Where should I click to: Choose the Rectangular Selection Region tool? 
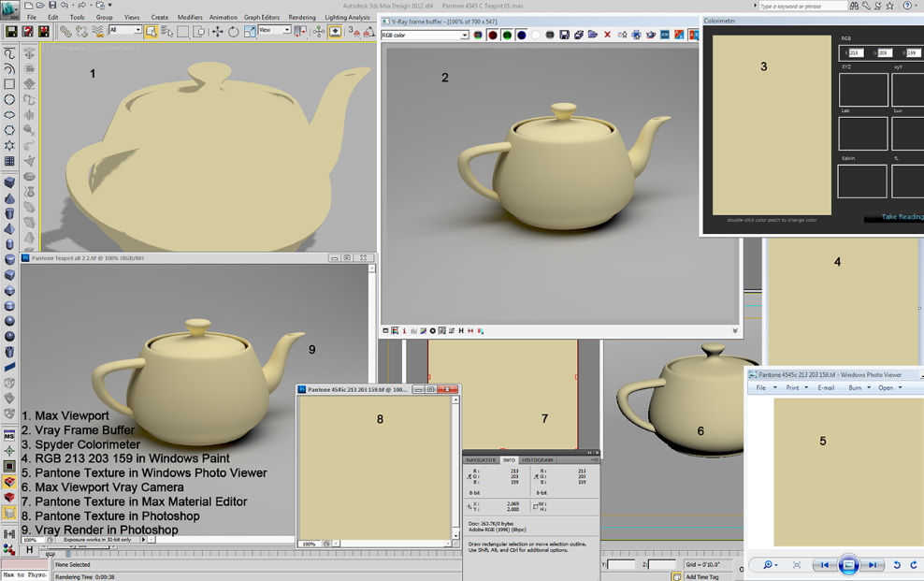(x=183, y=31)
